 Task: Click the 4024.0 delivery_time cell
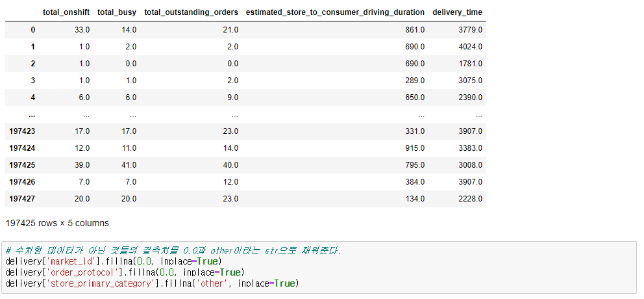click(x=470, y=46)
